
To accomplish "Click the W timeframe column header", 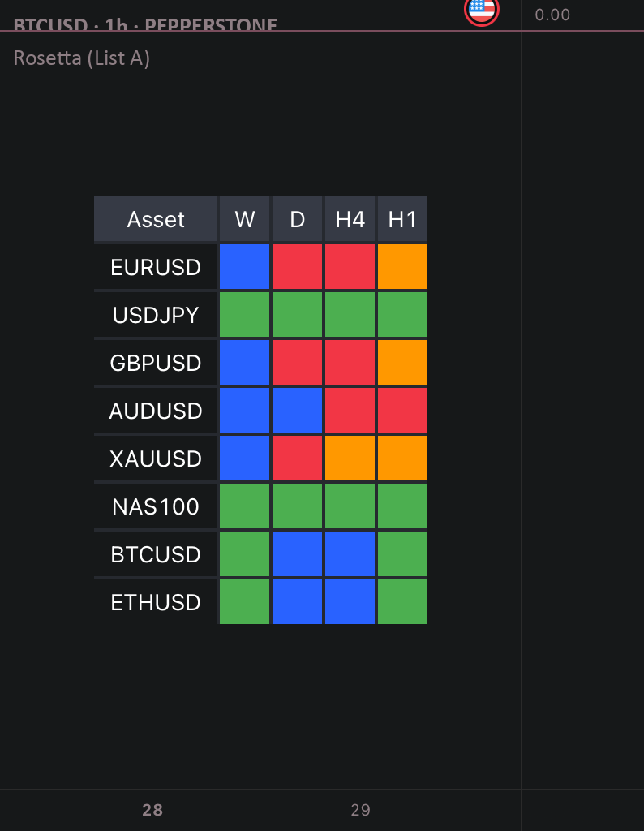I will point(244,219).
